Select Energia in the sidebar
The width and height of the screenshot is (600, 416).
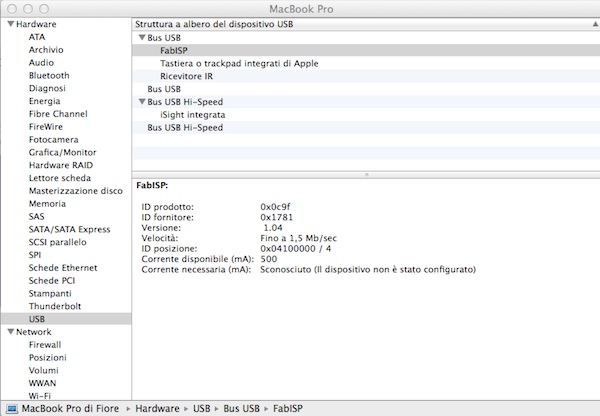coord(44,101)
